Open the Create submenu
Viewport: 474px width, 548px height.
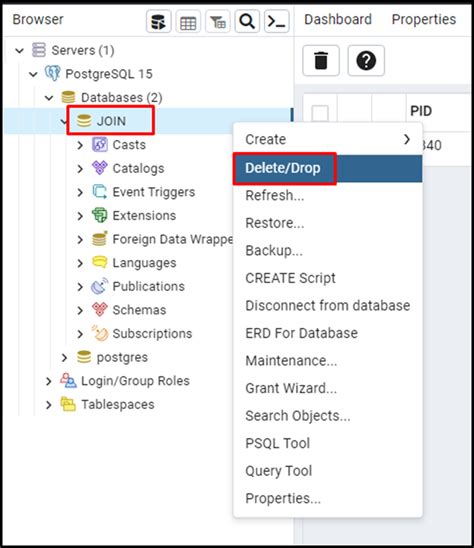pos(328,139)
